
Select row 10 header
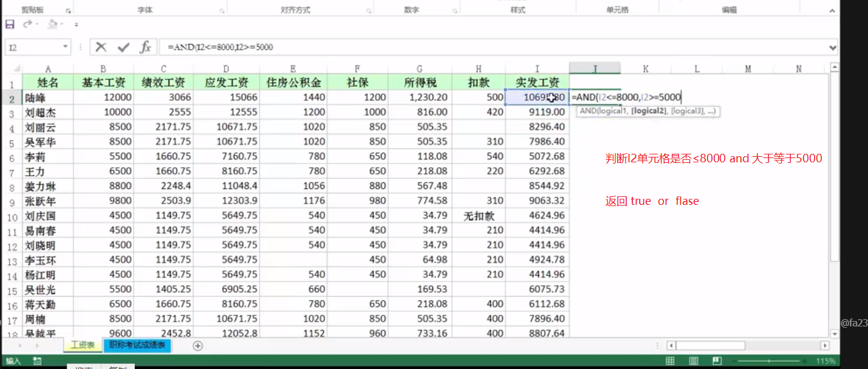point(12,216)
